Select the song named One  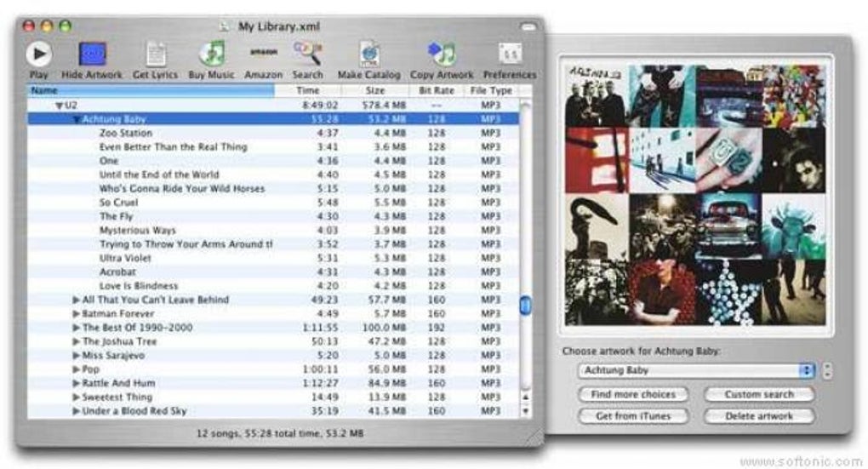273,161
